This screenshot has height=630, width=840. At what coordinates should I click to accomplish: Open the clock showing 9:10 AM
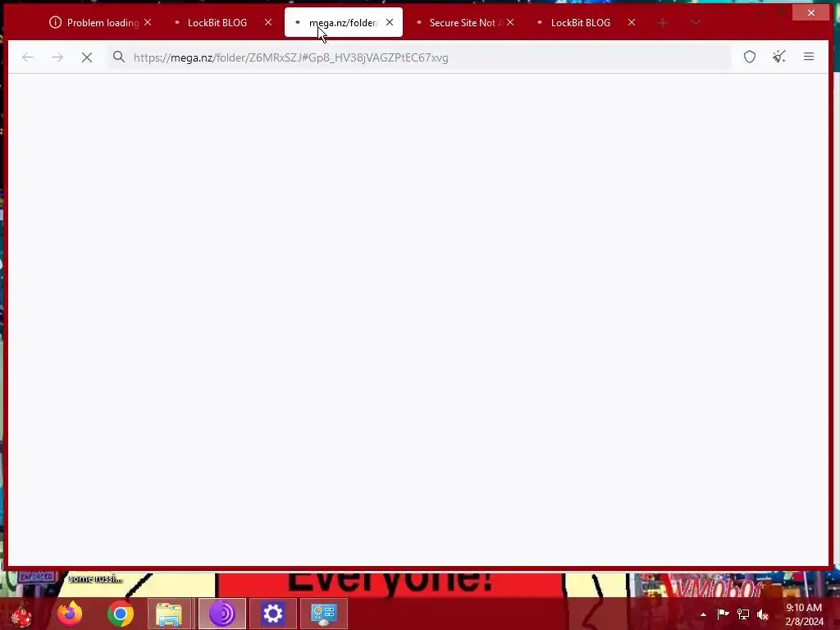point(804,614)
